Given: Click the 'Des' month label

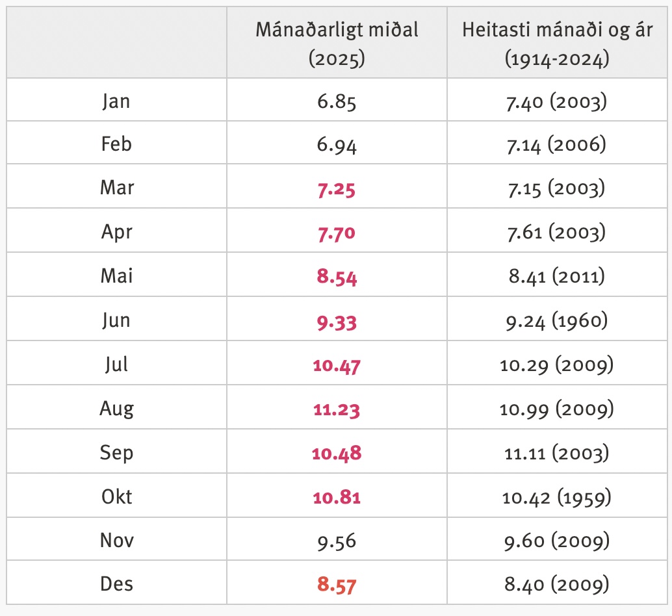Looking at the screenshot, I should pos(116,584).
